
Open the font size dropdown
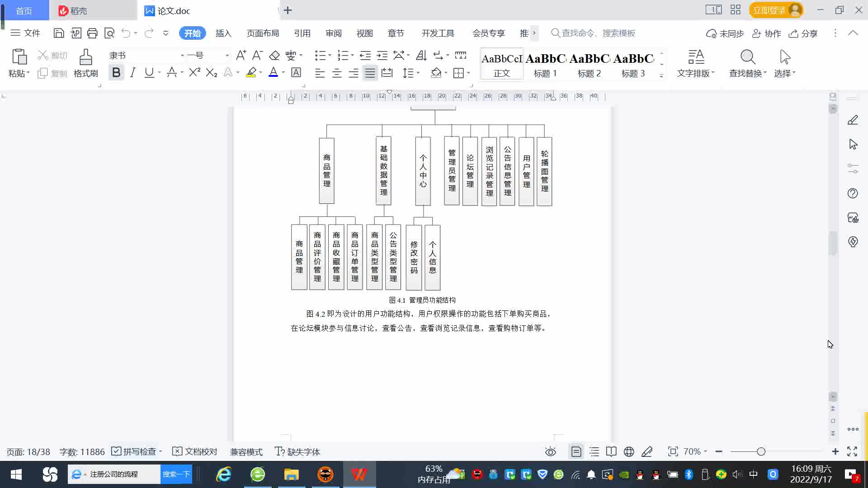click(227, 56)
